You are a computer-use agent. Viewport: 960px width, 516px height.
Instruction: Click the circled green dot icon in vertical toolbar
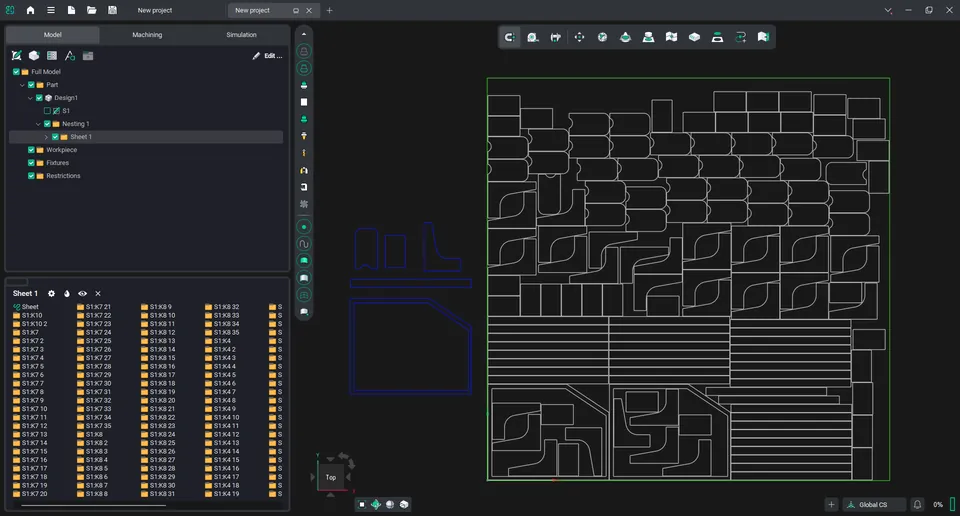click(x=304, y=227)
